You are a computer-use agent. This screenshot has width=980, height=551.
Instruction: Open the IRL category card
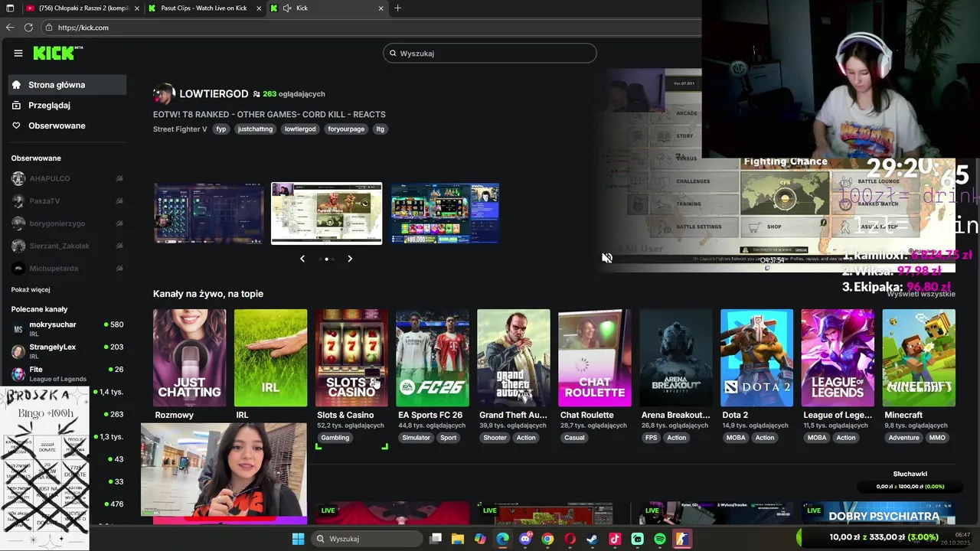(x=270, y=358)
